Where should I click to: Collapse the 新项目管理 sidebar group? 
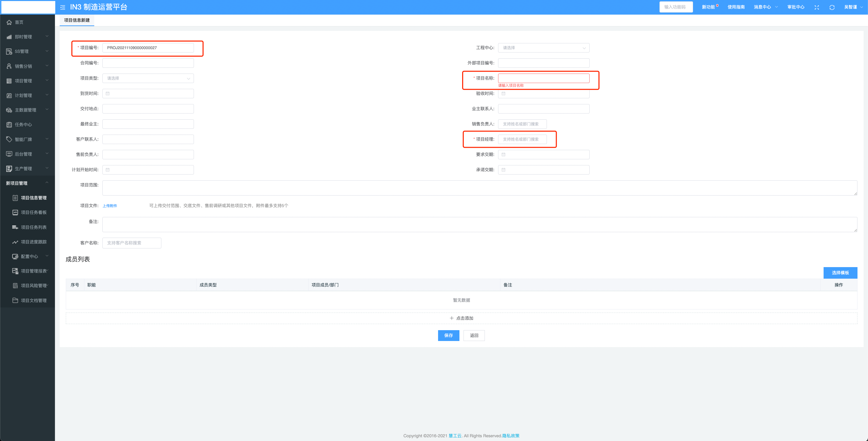pos(27,183)
